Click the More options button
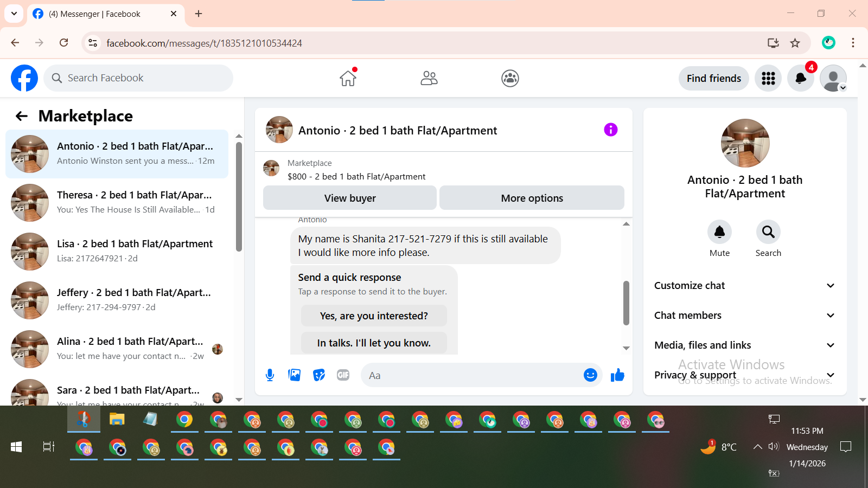Screen dimensions: 868x488 (532, 198)
